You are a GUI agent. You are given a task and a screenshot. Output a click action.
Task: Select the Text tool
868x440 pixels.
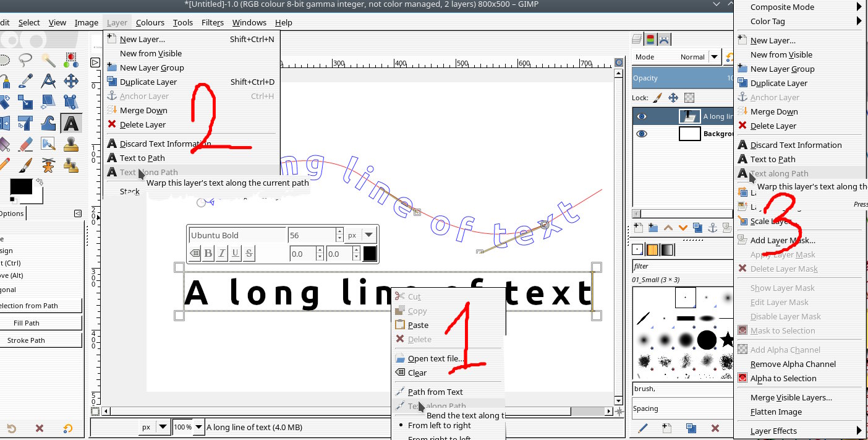point(71,123)
